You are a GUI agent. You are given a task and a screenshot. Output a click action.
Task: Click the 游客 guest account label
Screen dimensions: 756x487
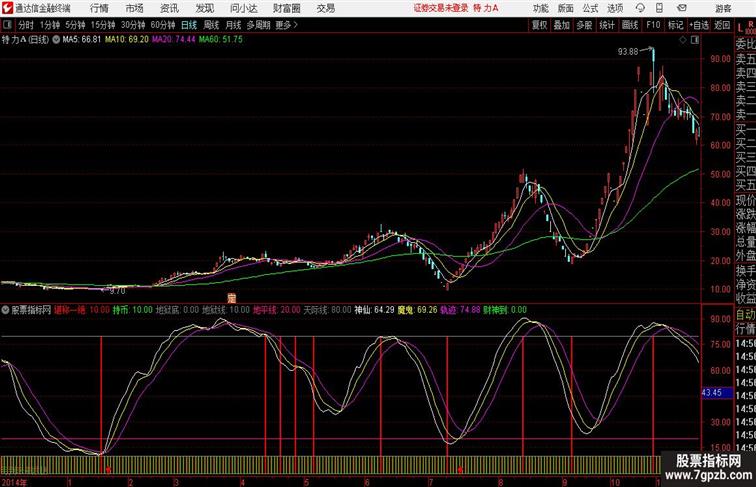[x=723, y=9]
